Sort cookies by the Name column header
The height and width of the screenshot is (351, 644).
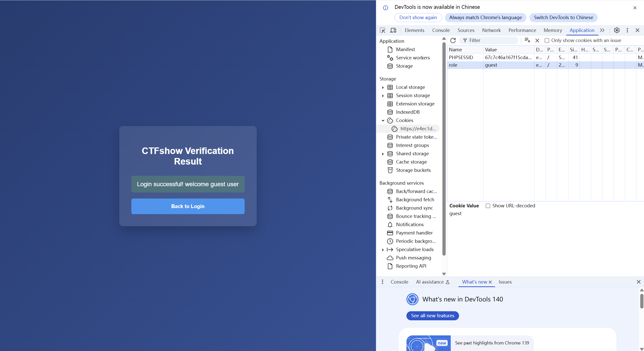(465, 50)
